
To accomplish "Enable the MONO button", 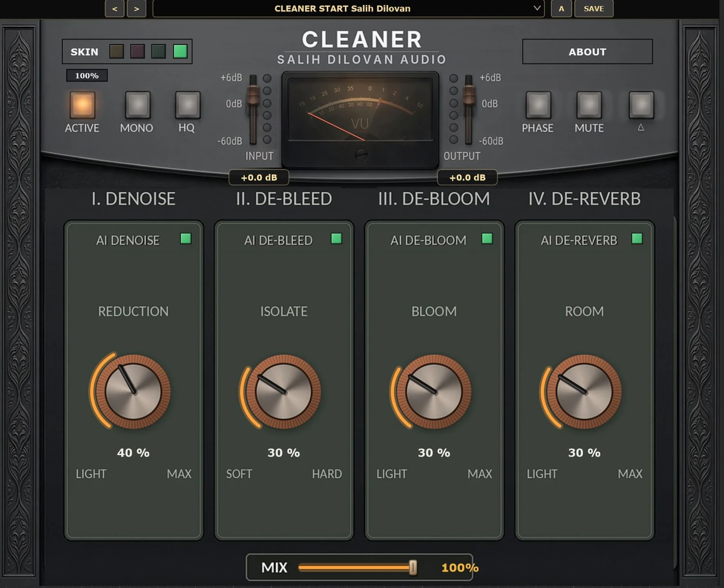I will click(x=137, y=104).
